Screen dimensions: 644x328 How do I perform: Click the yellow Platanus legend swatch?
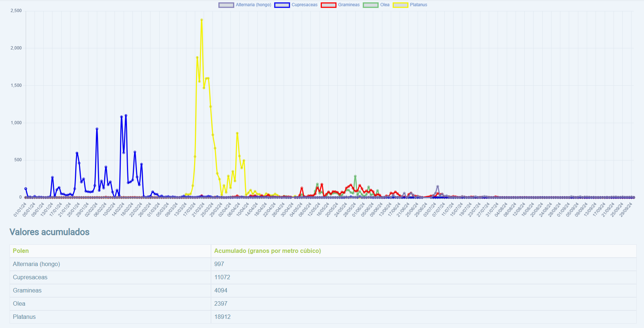[400, 5]
